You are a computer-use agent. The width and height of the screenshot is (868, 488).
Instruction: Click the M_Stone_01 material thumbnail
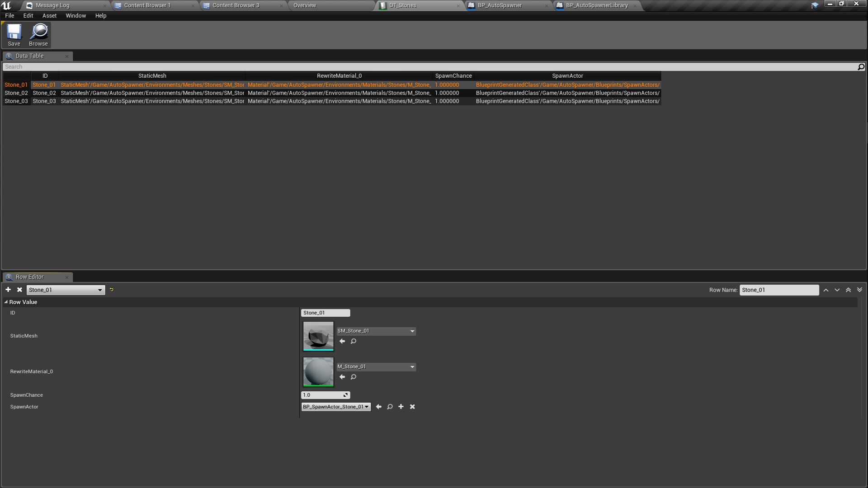pos(318,372)
